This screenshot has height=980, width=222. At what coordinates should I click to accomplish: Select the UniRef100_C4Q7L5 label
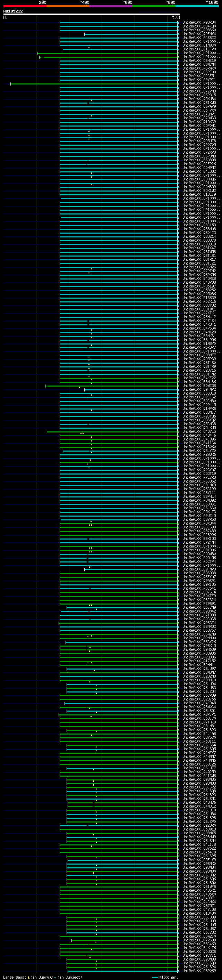199,431
